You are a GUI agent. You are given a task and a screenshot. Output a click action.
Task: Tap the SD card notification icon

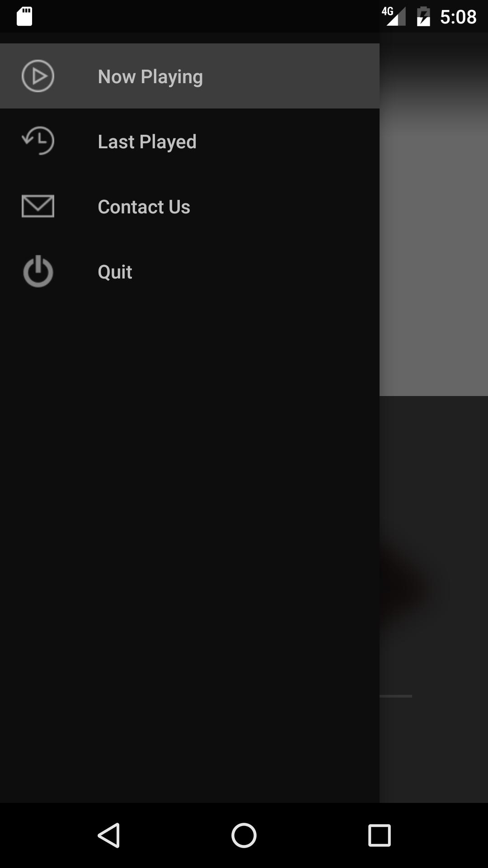pos(24,16)
